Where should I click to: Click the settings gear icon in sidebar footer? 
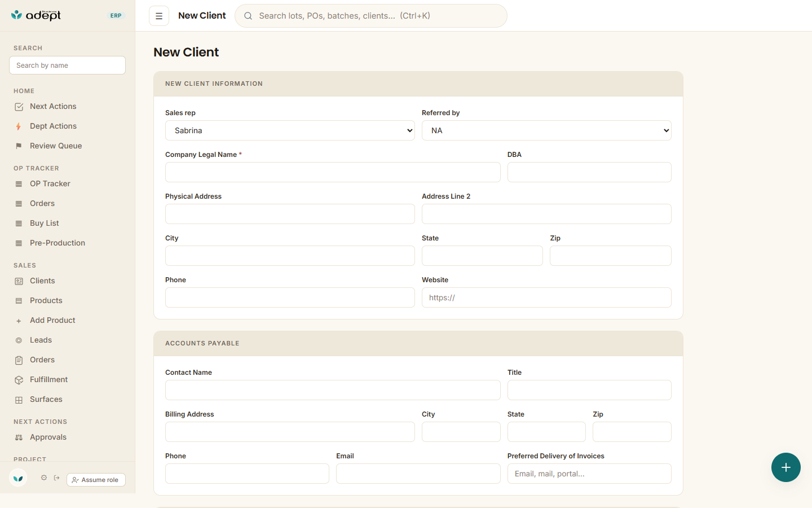[44, 478]
